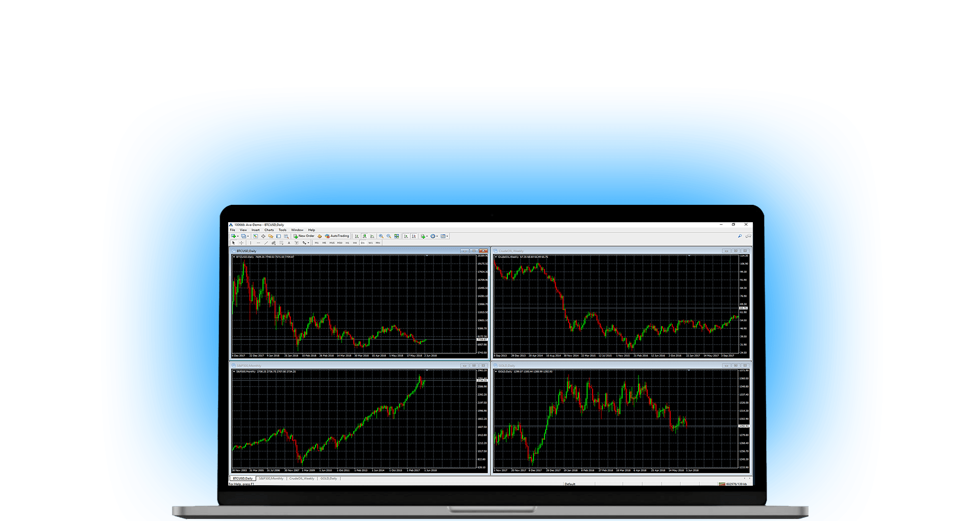980x521 pixels.
Task: Open the Help menu
Action: 311,230
